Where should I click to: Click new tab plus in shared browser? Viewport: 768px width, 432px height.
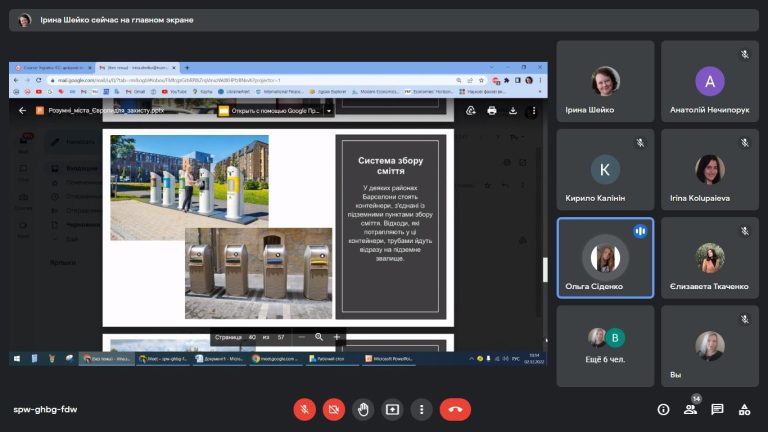pyautogui.click(x=187, y=68)
